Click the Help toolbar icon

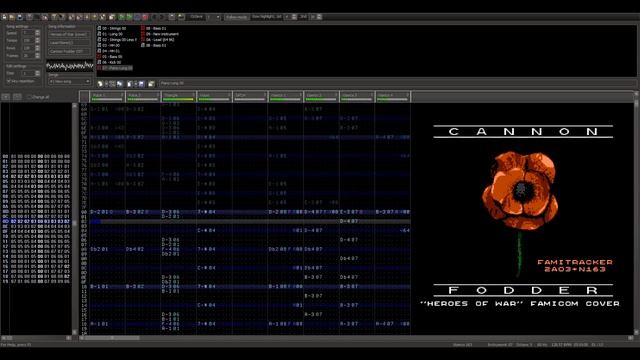pos(62,17)
